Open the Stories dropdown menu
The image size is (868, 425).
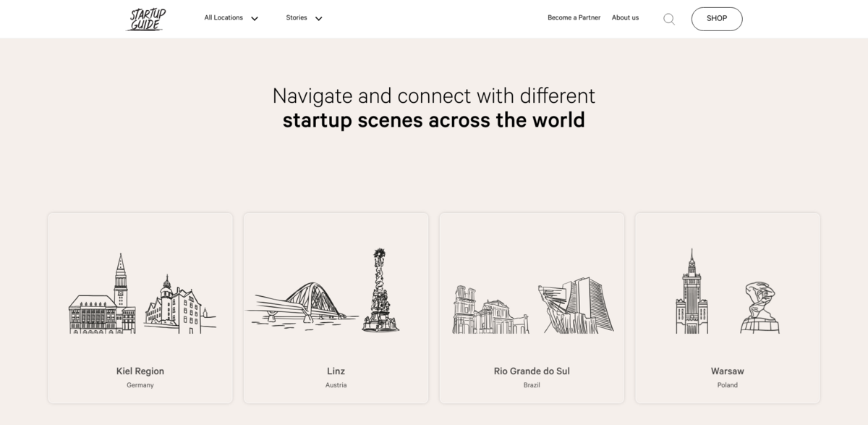(x=297, y=17)
